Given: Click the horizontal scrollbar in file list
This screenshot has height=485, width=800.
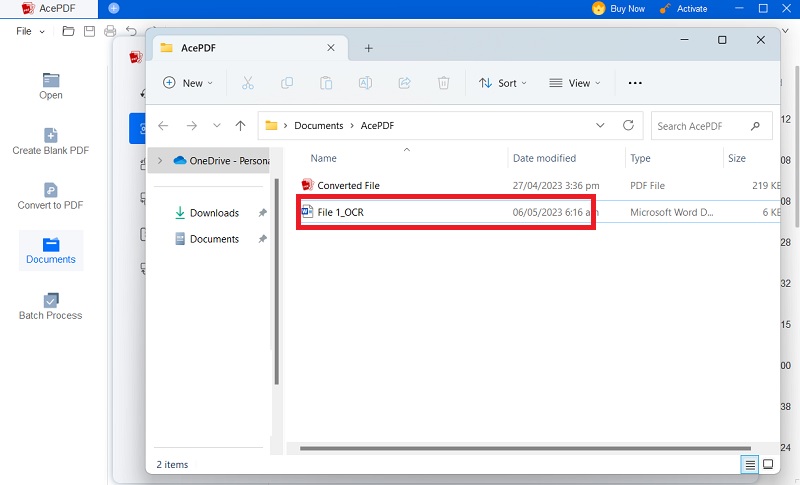Looking at the screenshot, I should click(525, 448).
